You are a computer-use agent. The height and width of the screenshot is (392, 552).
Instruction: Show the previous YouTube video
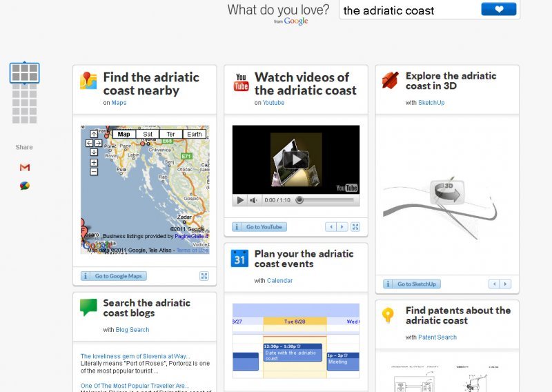click(x=331, y=227)
